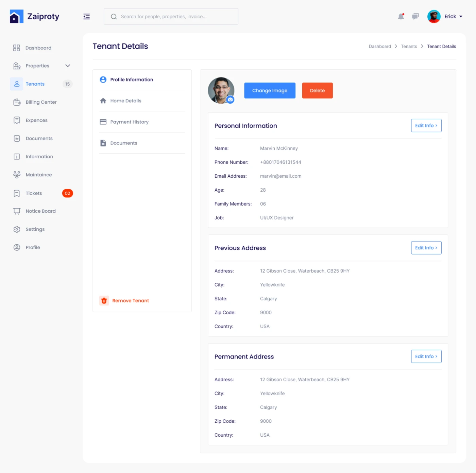Click the Tickets bookmark icon
This screenshot has height=473, width=476.
[x=17, y=193]
